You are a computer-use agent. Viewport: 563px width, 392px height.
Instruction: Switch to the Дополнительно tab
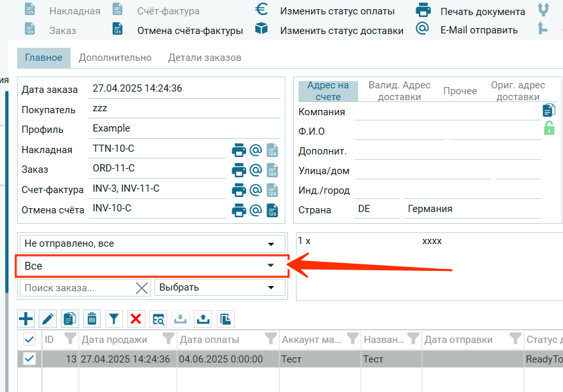tap(115, 58)
